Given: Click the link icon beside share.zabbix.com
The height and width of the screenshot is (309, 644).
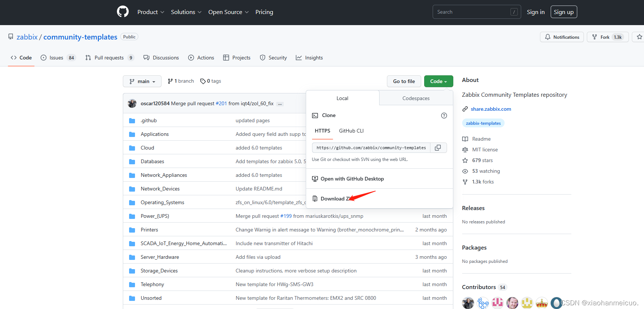Looking at the screenshot, I should 465,109.
